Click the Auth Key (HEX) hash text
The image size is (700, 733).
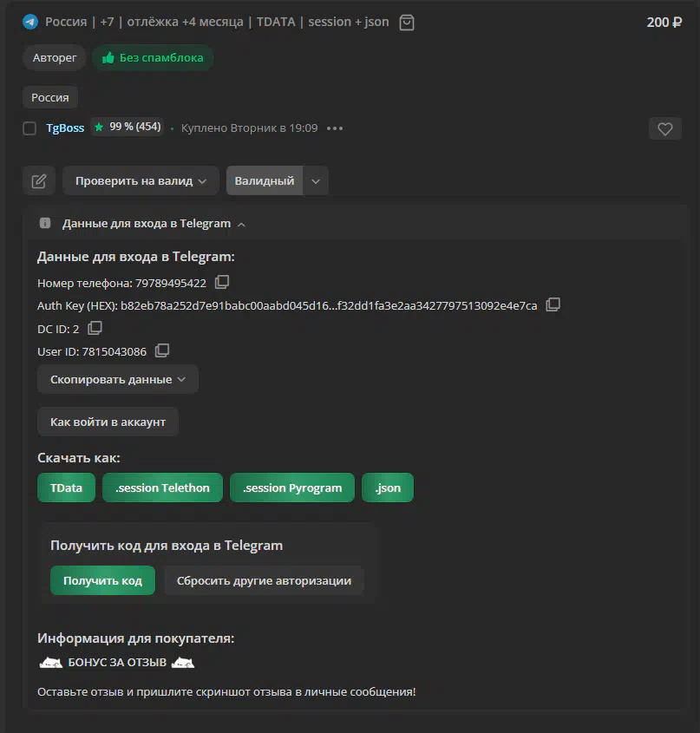pyautogui.click(x=329, y=305)
